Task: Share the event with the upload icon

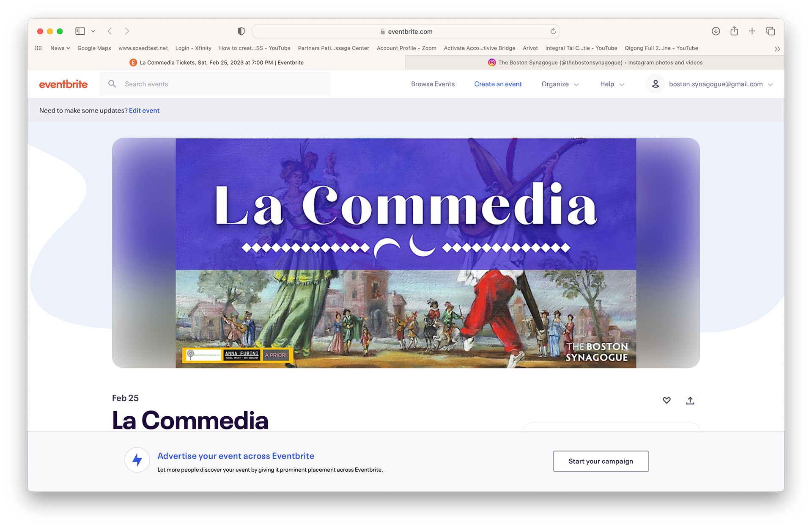Action: tap(690, 400)
